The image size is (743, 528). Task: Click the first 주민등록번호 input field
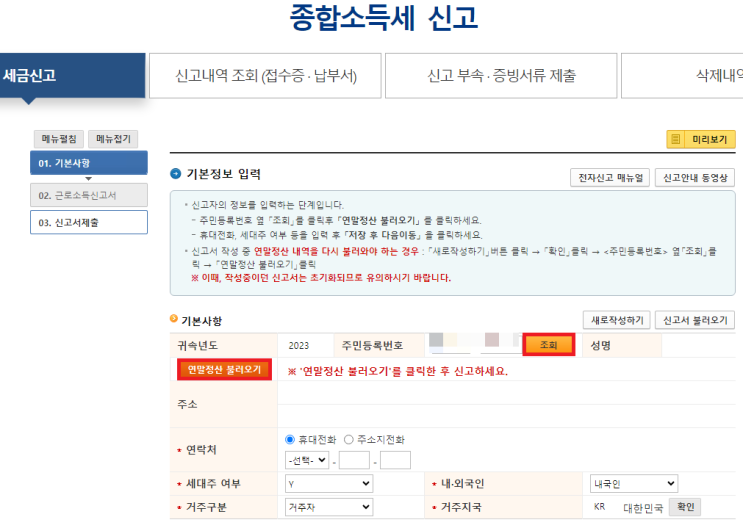click(x=450, y=345)
